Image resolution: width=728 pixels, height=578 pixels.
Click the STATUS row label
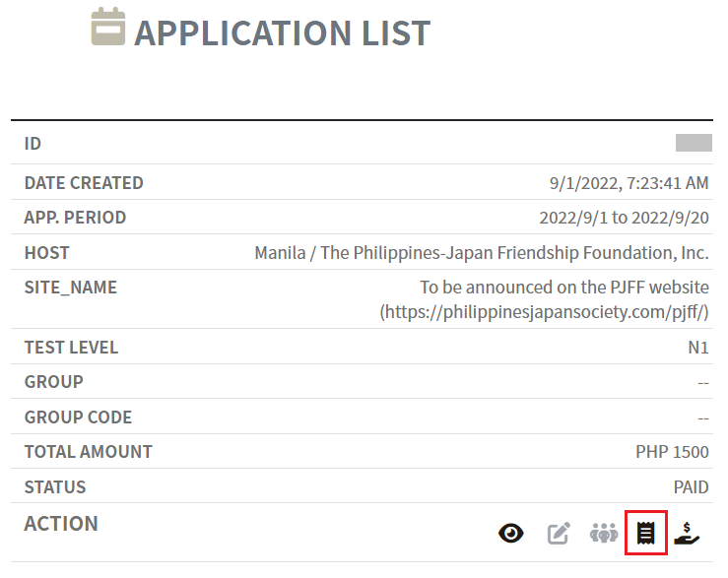pyautogui.click(x=55, y=487)
